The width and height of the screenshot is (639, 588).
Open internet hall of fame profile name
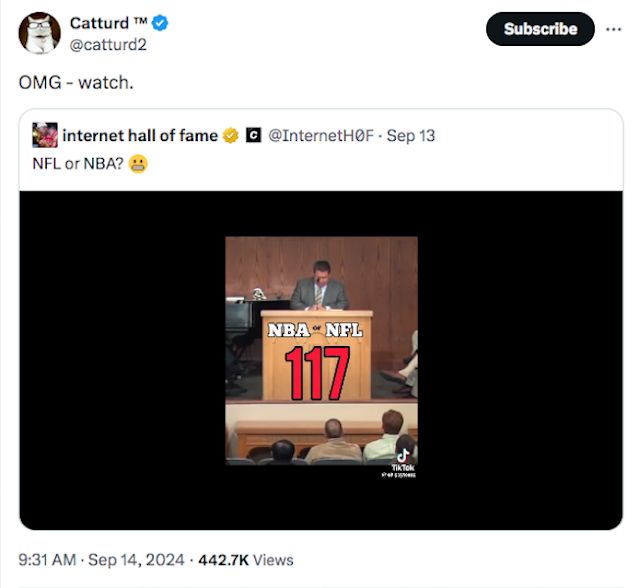[139, 135]
